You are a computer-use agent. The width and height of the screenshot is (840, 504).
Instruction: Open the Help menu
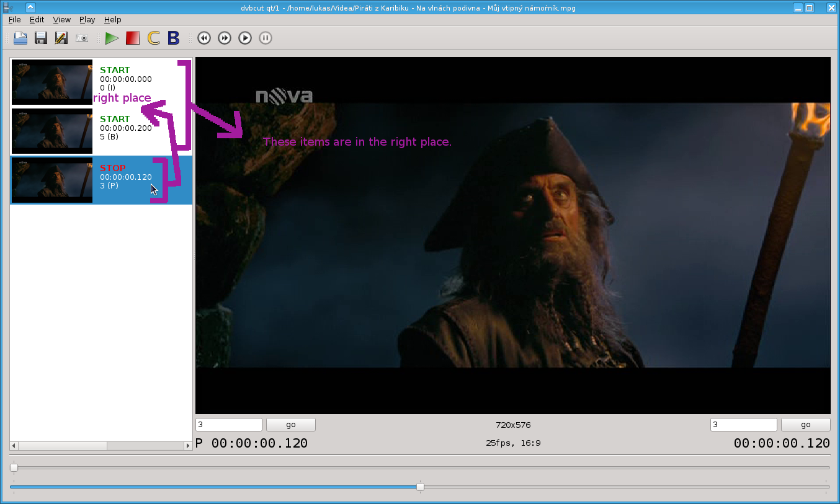tap(112, 20)
